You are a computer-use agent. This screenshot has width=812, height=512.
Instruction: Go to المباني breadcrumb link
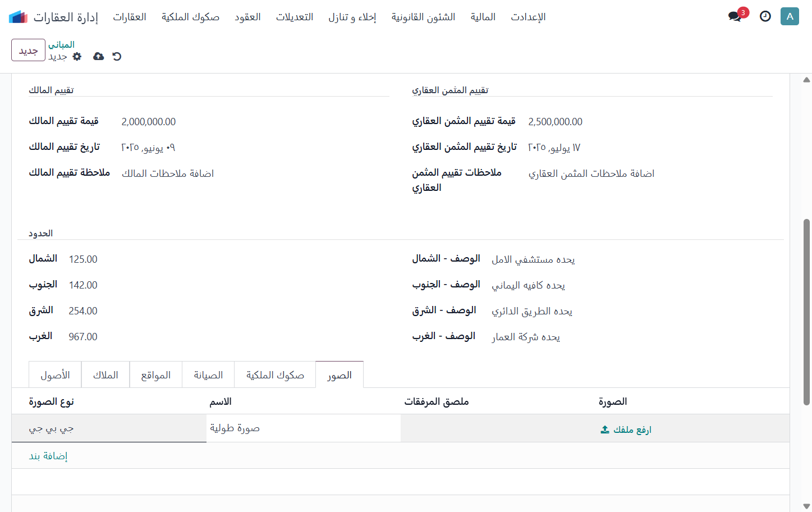[x=61, y=44]
